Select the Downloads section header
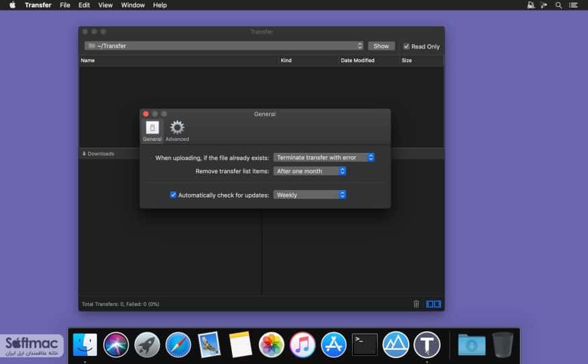588x364 pixels. click(98, 154)
